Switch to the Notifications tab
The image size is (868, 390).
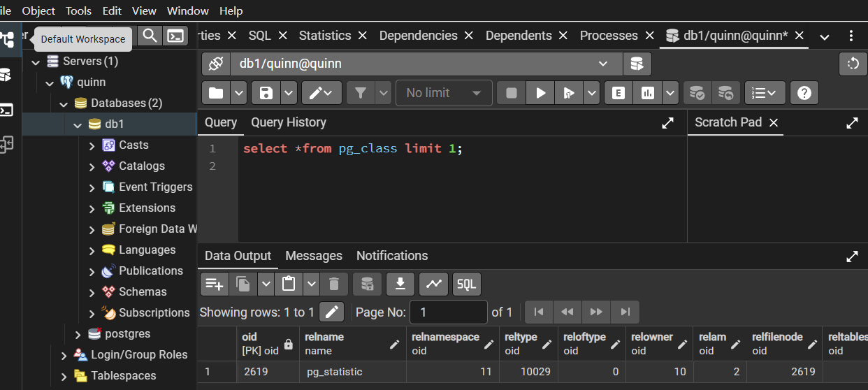point(392,256)
